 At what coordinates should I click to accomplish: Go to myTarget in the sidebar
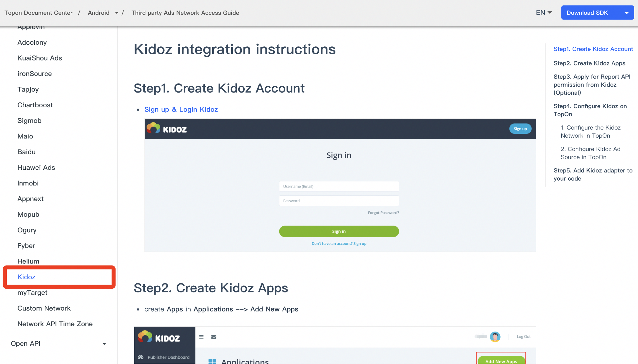point(32,293)
